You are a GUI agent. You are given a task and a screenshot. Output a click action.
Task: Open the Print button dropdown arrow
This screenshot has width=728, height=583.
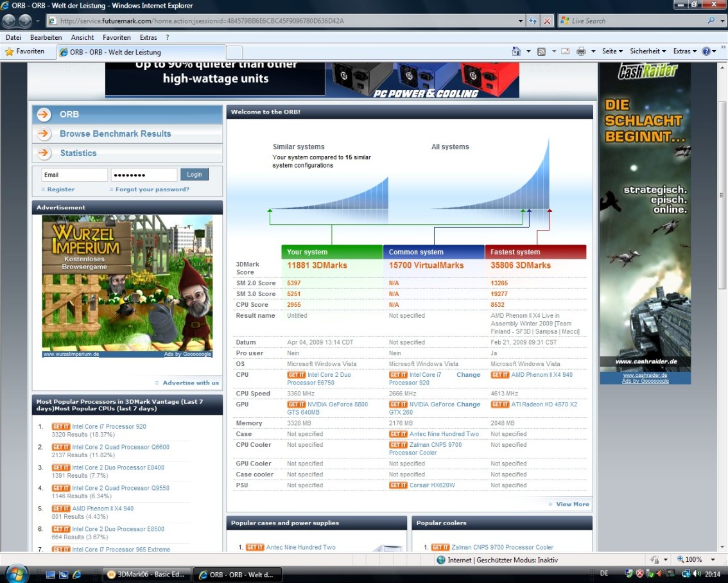593,51
